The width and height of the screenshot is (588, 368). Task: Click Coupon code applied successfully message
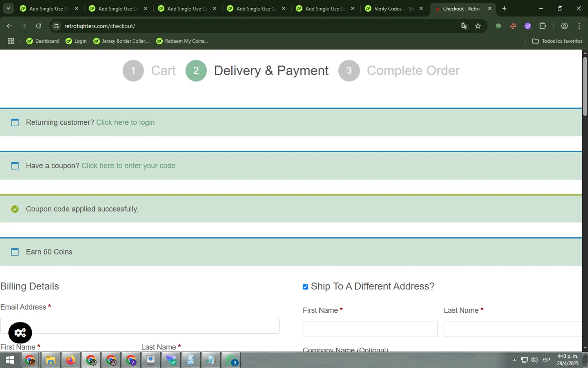pyautogui.click(x=82, y=209)
